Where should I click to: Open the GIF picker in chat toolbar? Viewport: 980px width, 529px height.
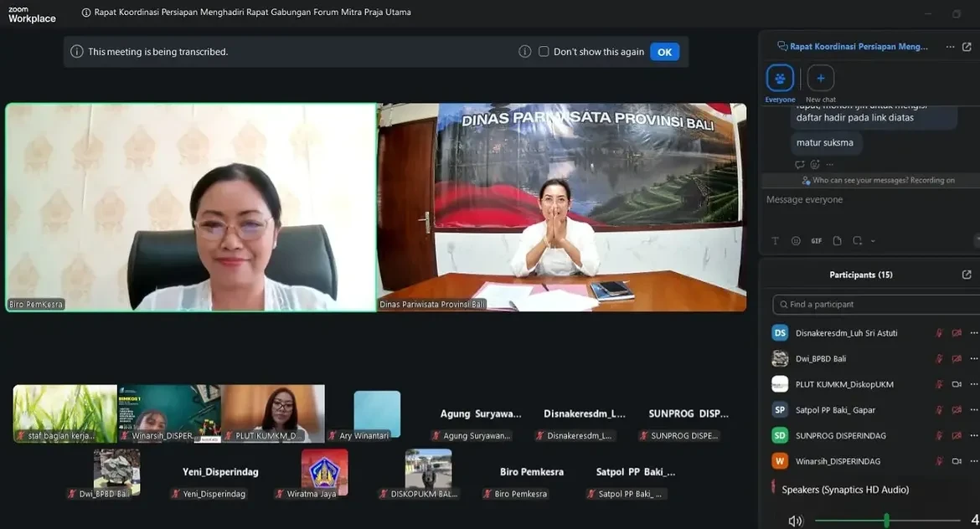point(817,241)
